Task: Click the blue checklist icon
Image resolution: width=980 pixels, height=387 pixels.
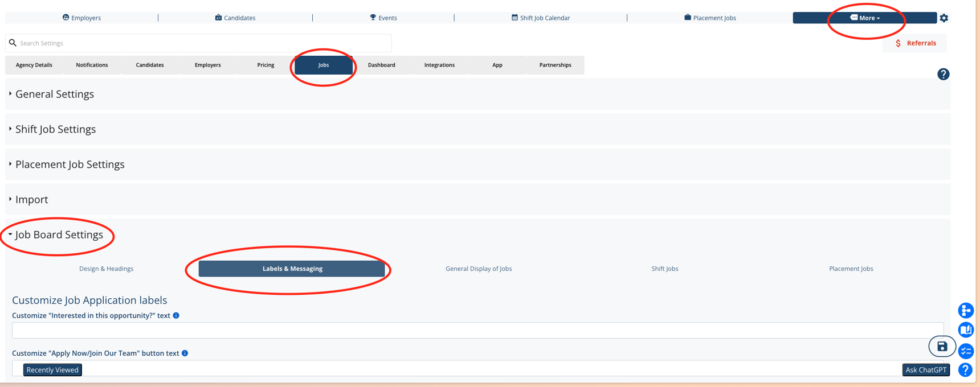Action: (x=966, y=351)
